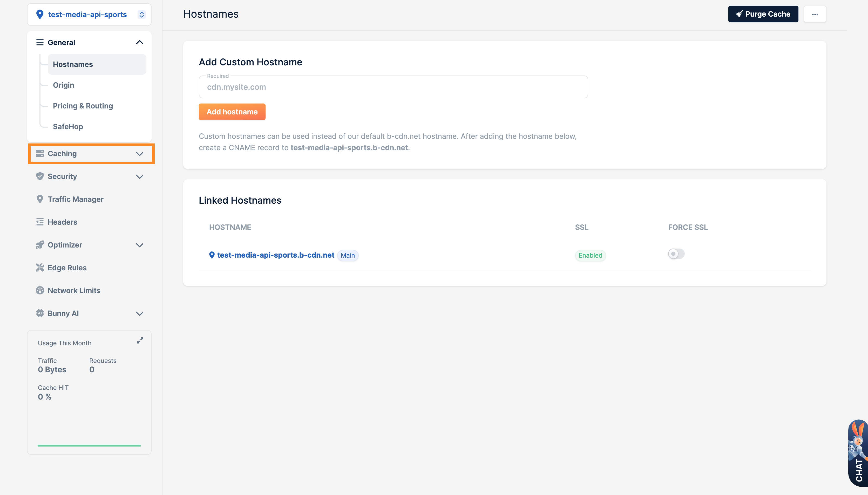Click the Edge Rules icon
This screenshot has width=868, height=495.
tap(40, 267)
